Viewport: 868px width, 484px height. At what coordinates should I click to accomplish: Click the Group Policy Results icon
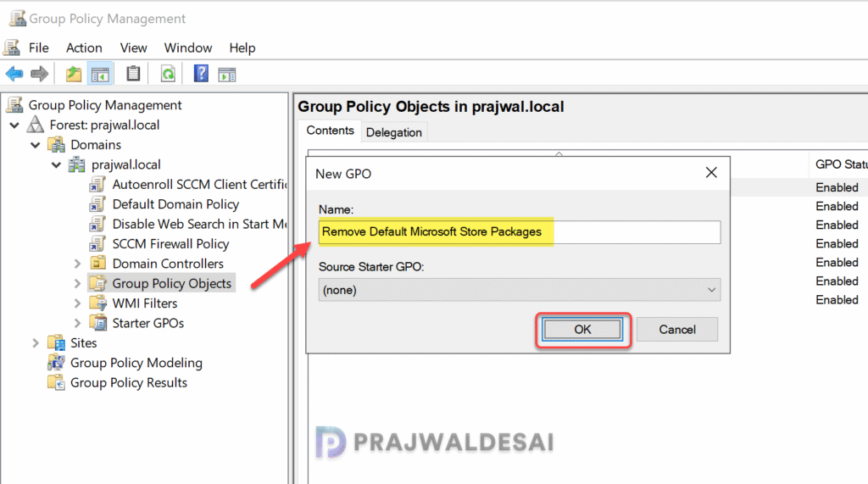(x=57, y=382)
